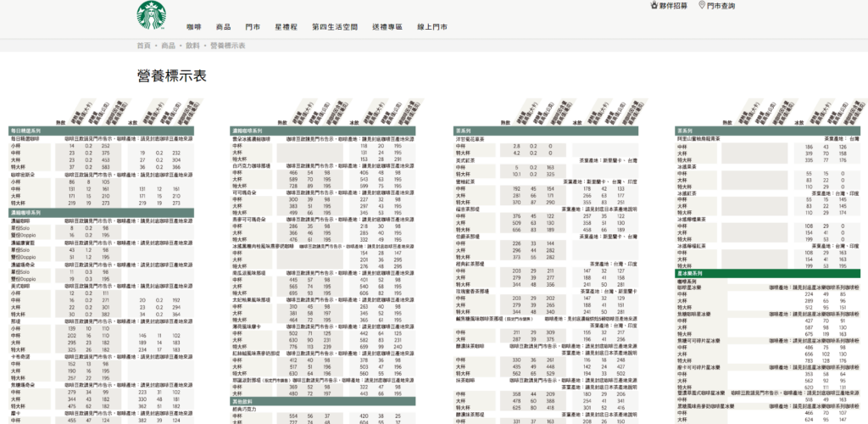Screen dimensions: 868x424
Task: Select the 雲朵冰搖濃縮咖啡 product row
Action: pyautogui.click(x=323, y=139)
